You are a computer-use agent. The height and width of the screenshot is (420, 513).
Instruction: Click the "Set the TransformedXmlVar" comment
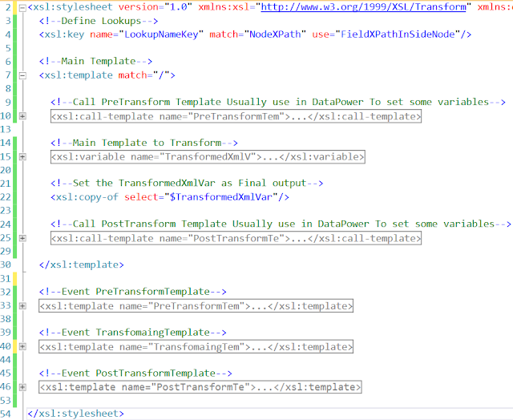[187, 184]
